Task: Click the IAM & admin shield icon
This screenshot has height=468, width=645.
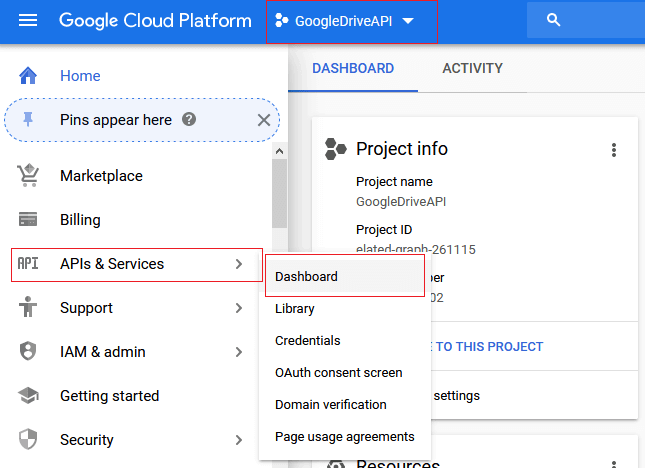Action: 28,352
